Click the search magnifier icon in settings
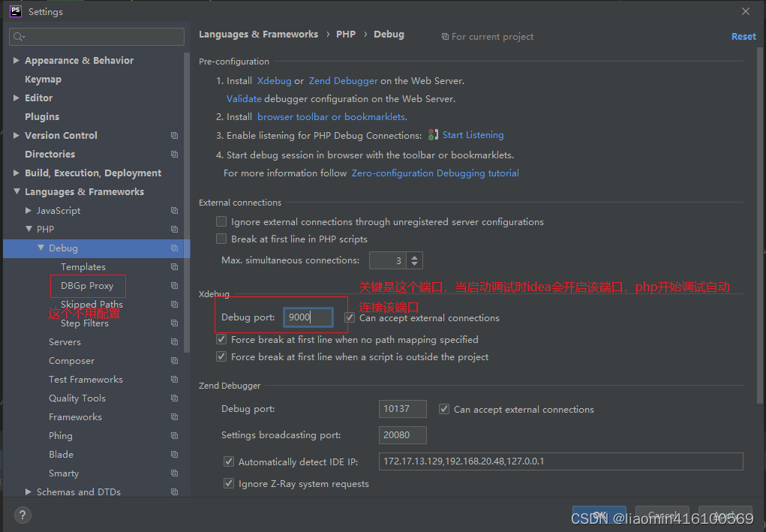The image size is (766, 532). point(19,37)
